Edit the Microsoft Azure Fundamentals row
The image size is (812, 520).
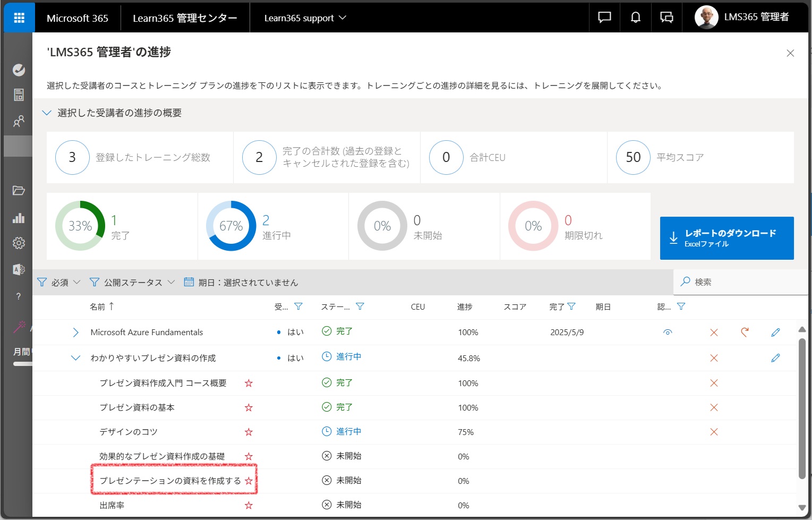[775, 333]
